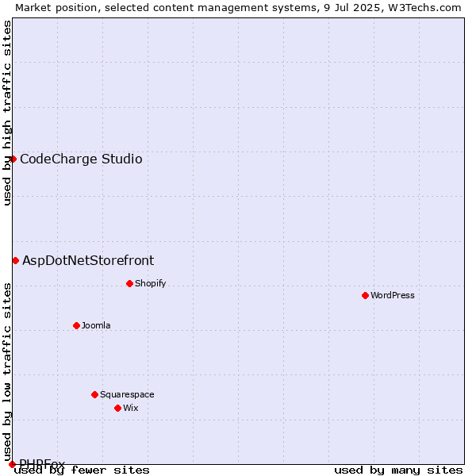Click the 'Wix' label text
476x476 pixels.
pos(131,408)
